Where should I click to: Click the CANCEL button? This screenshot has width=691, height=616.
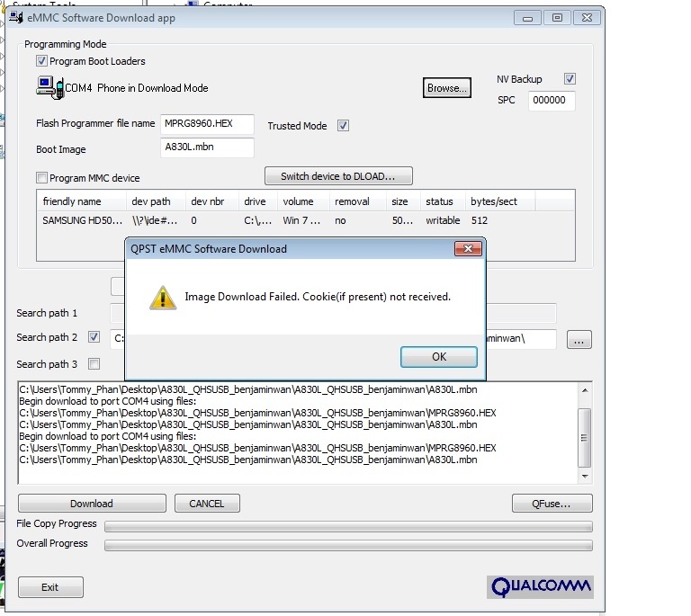207,504
